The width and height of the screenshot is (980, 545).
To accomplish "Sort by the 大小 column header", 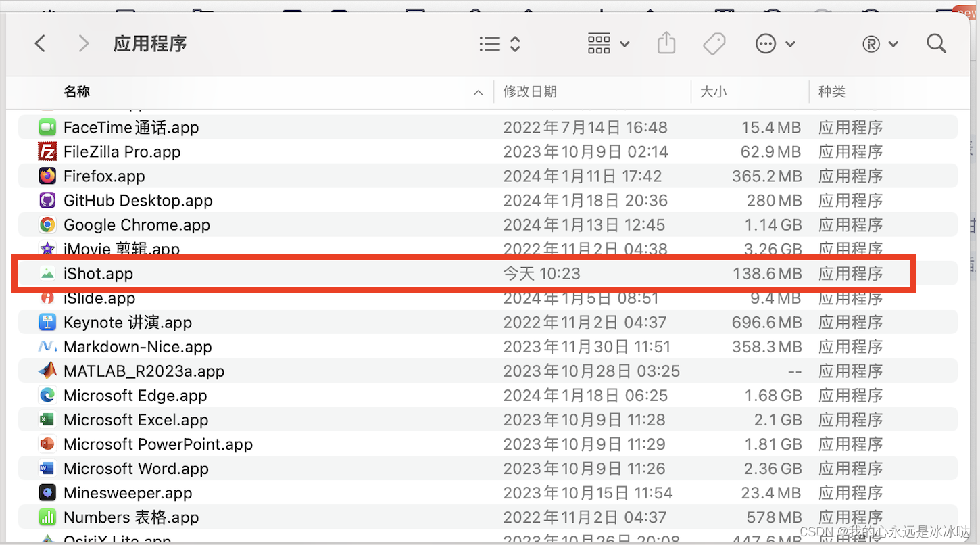I will tap(713, 92).
